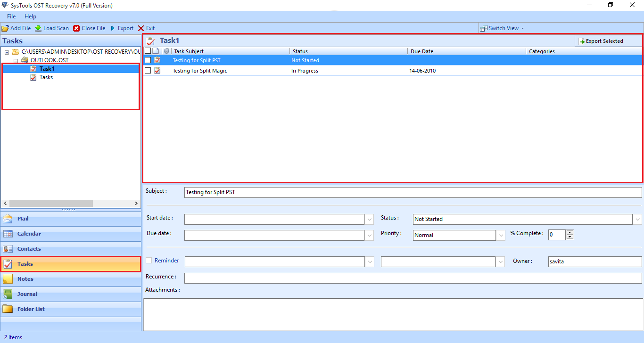Screen dimensions: 644x343
Task: Open the Due date dropdown arrow
Action: pyautogui.click(x=369, y=235)
